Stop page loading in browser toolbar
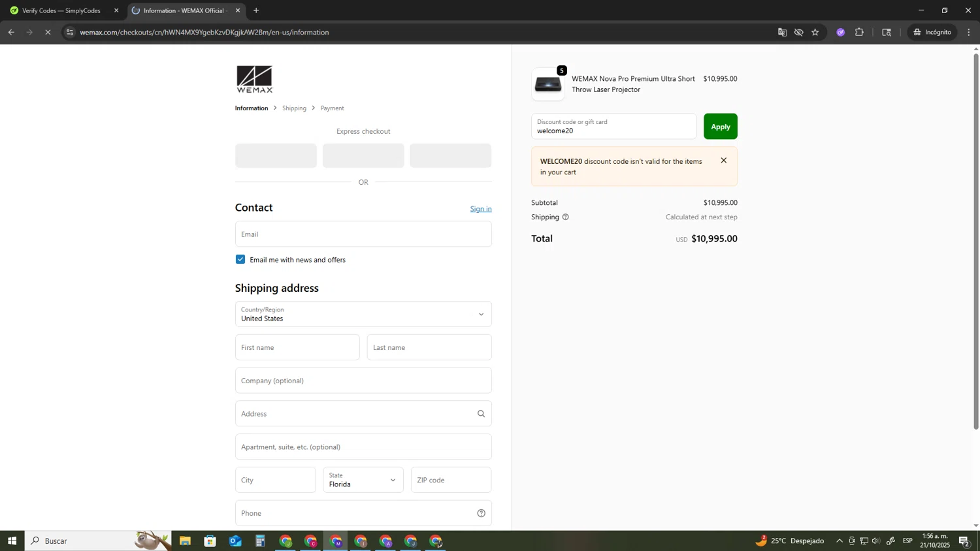 pos(48,32)
